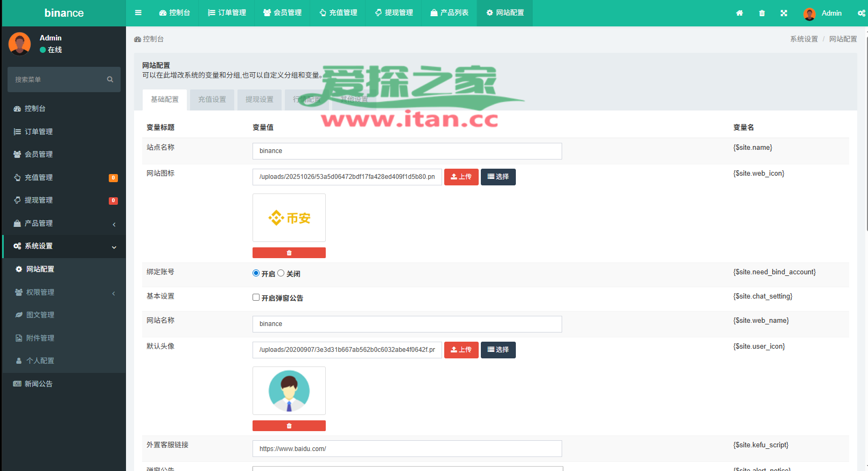Open the gears settings icon at top right
This screenshot has width=868, height=471.
pyautogui.click(x=861, y=13)
